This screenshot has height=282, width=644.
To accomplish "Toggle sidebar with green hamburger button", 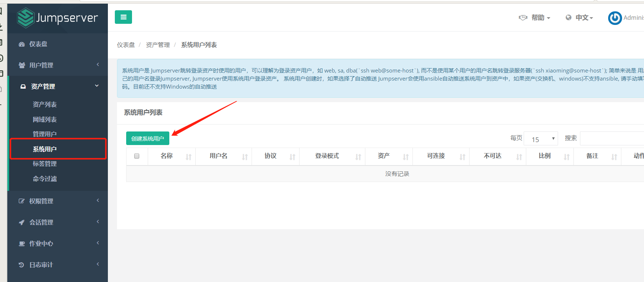I will coord(123,17).
